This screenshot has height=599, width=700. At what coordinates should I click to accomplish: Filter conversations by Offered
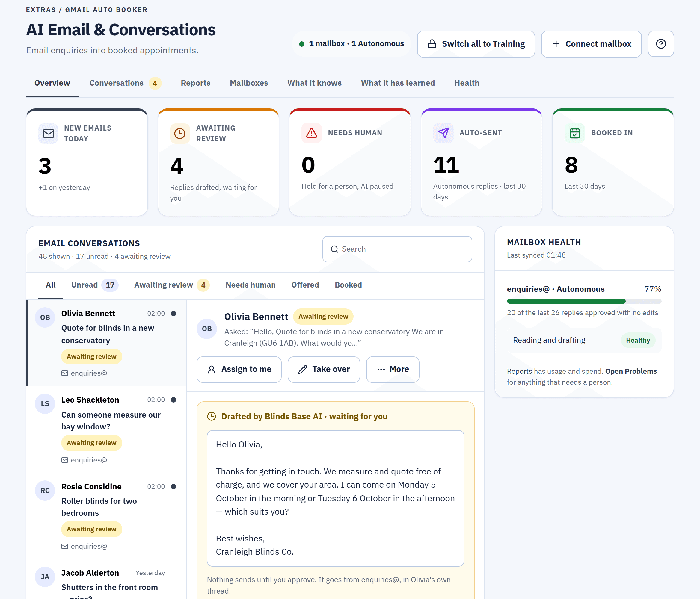point(305,285)
